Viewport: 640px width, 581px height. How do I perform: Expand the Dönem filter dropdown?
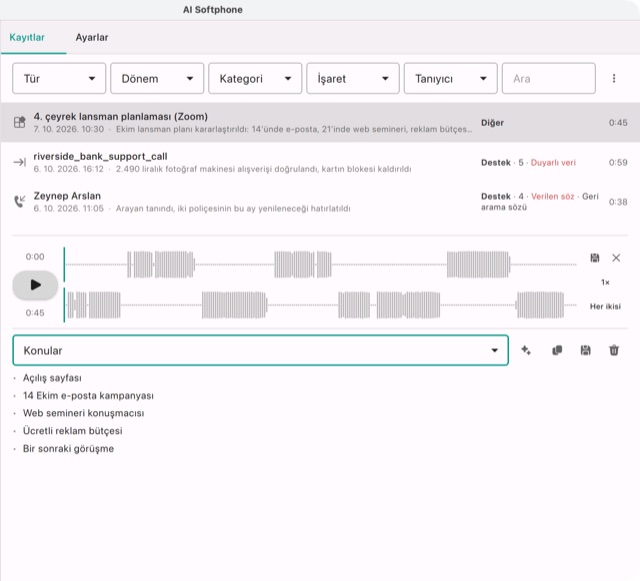(x=157, y=78)
